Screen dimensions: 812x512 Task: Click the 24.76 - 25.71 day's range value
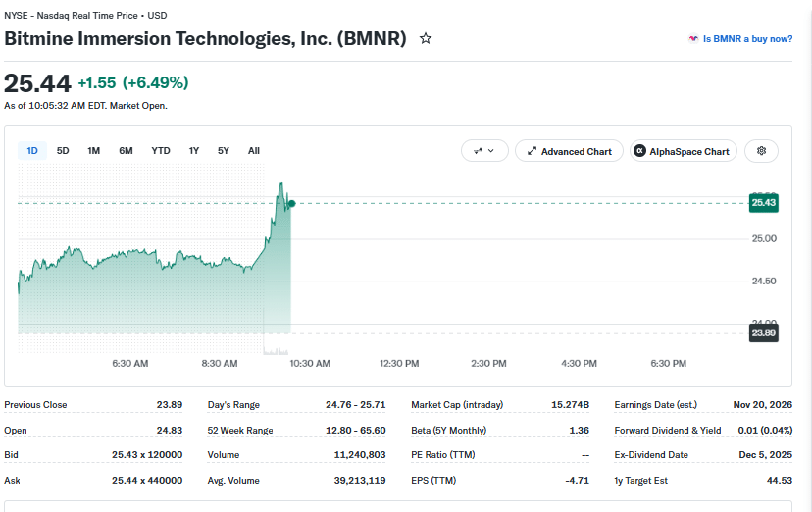coord(356,405)
